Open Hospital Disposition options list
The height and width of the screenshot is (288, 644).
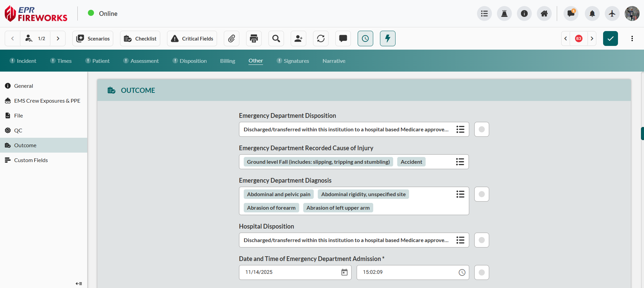pos(460,240)
